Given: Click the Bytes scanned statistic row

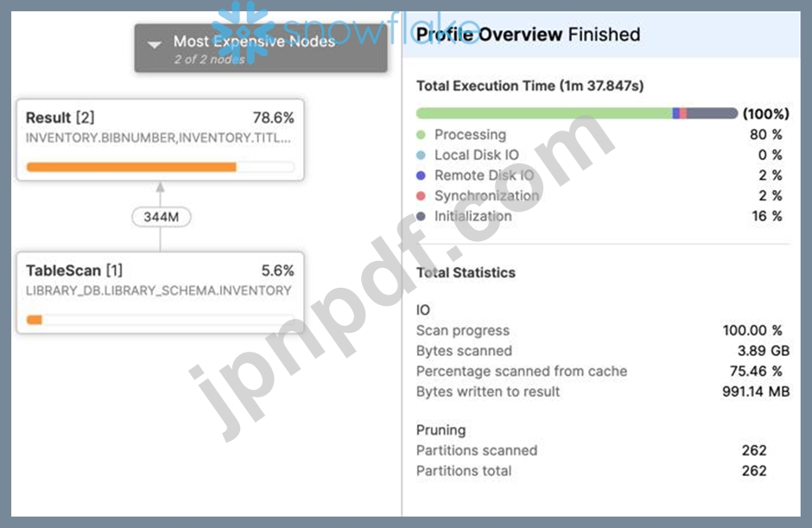Looking at the screenshot, I should pyautogui.click(x=603, y=351).
